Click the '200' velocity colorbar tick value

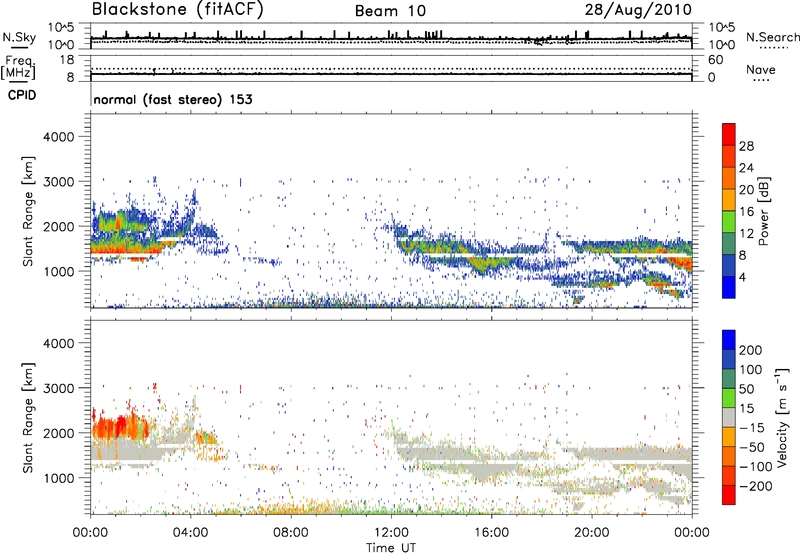click(x=751, y=350)
